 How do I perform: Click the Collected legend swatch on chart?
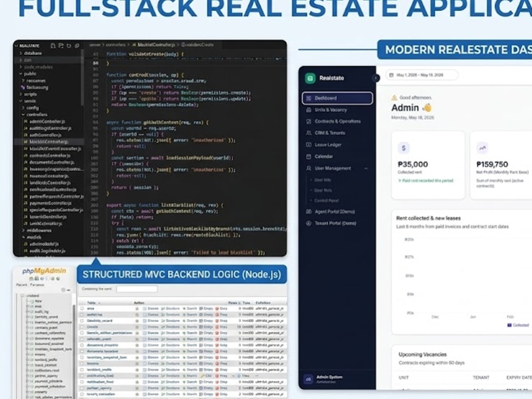[x=509, y=325]
